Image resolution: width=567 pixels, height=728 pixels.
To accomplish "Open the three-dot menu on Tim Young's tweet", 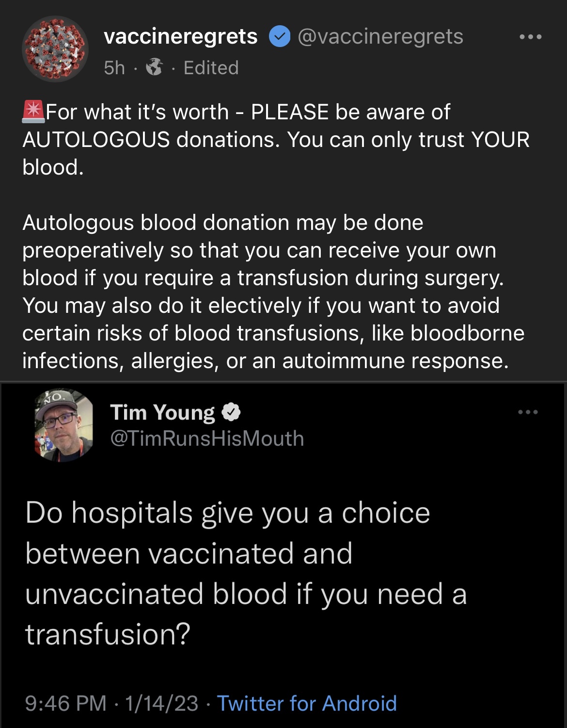I will 528,412.
